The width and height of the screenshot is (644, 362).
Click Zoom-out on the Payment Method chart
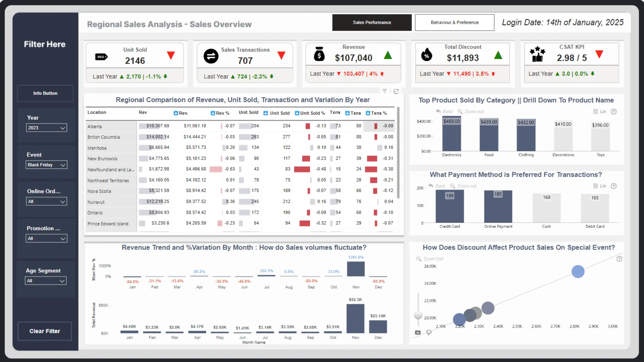[x=463, y=186]
